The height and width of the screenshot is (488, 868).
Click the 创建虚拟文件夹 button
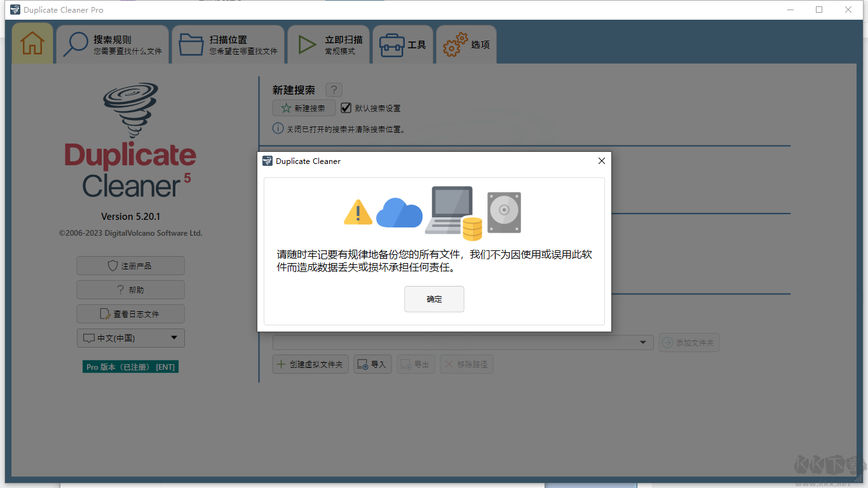(310, 364)
